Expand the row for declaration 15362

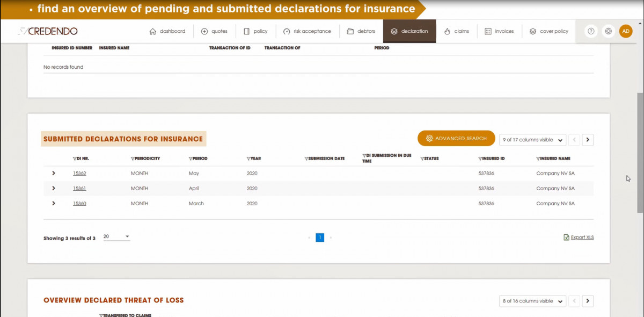[53, 173]
